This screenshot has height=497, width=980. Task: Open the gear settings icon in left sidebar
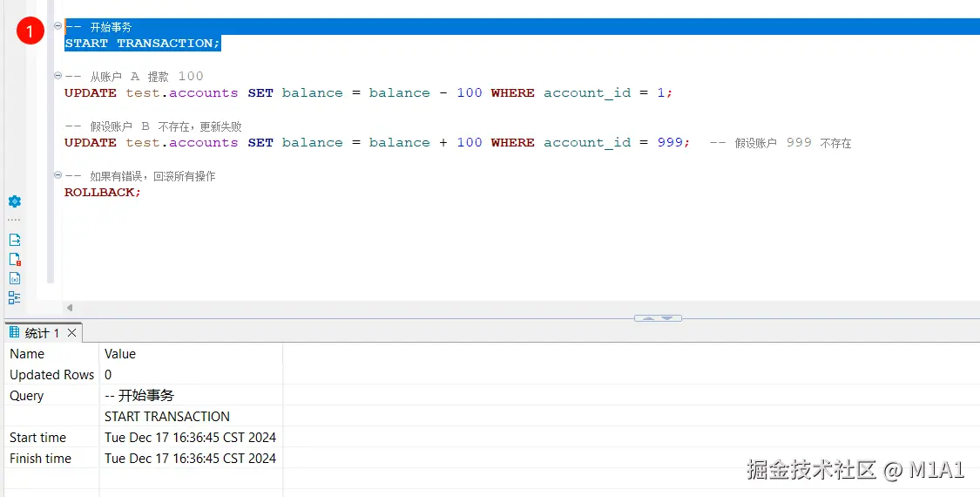coord(15,201)
